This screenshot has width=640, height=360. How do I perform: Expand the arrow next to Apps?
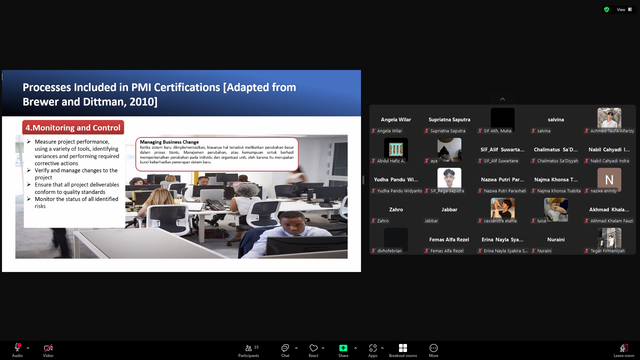[x=382, y=348]
